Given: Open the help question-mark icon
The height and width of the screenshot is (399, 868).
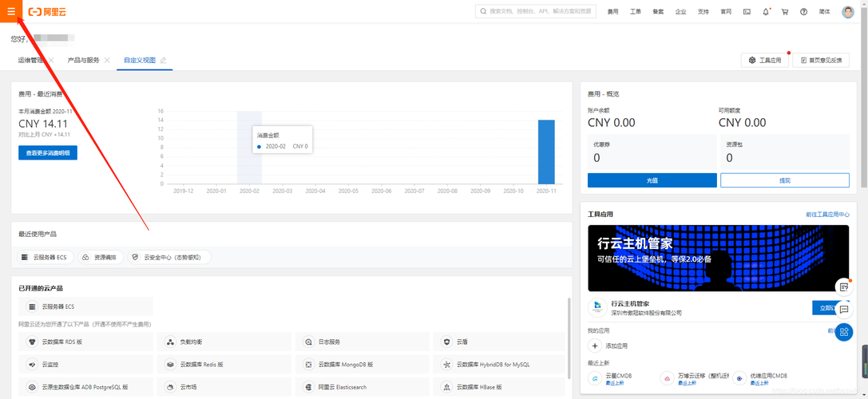Looking at the screenshot, I should [804, 12].
